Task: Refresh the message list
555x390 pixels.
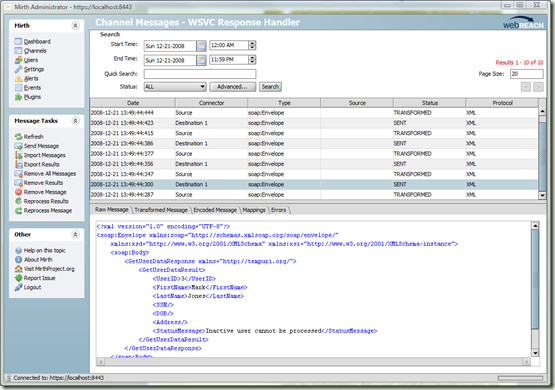Action: point(29,137)
